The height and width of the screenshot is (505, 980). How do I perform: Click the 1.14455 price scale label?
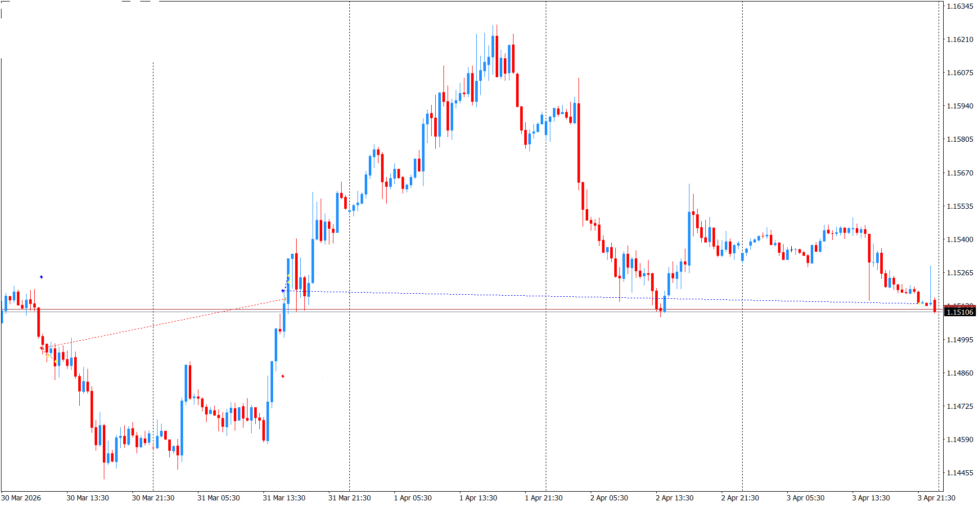[x=960, y=473]
